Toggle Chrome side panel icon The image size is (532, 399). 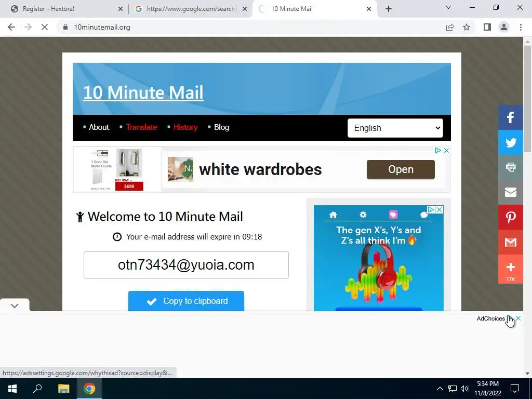click(x=487, y=27)
